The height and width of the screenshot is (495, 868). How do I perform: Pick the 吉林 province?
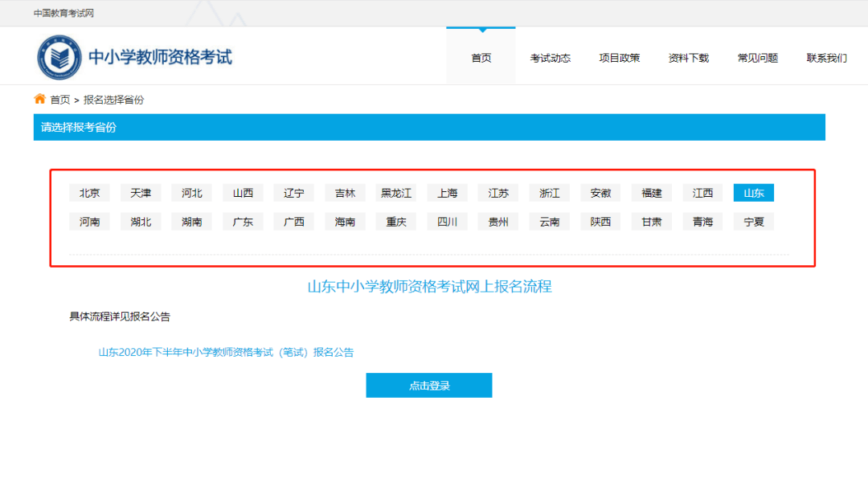(345, 193)
